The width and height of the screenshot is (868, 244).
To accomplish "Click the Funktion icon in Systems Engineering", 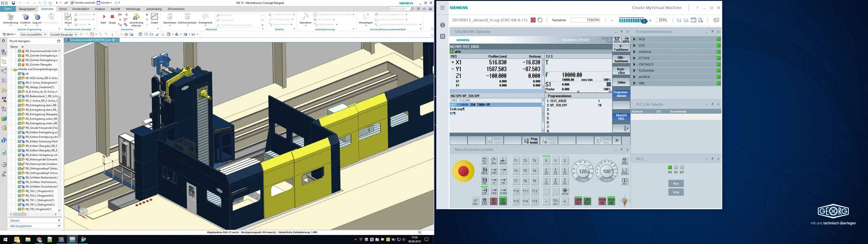I will tap(25, 19).
